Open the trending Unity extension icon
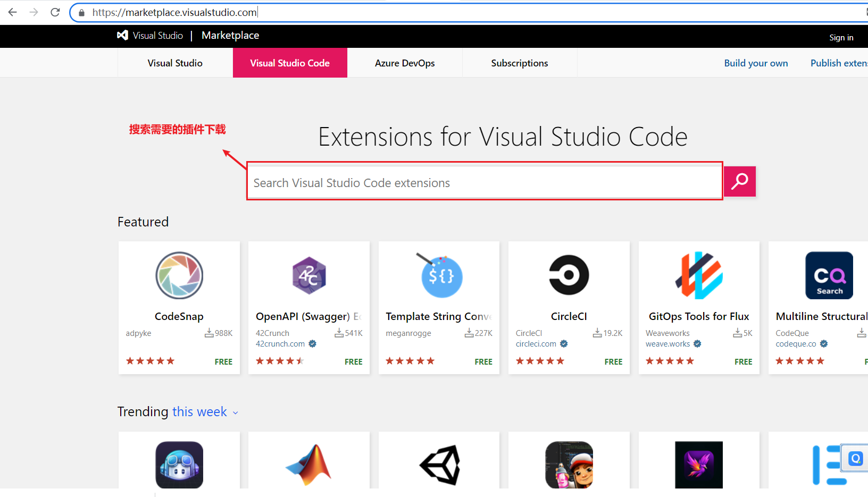Screen dimensions: 868x497 (x=439, y=465)
